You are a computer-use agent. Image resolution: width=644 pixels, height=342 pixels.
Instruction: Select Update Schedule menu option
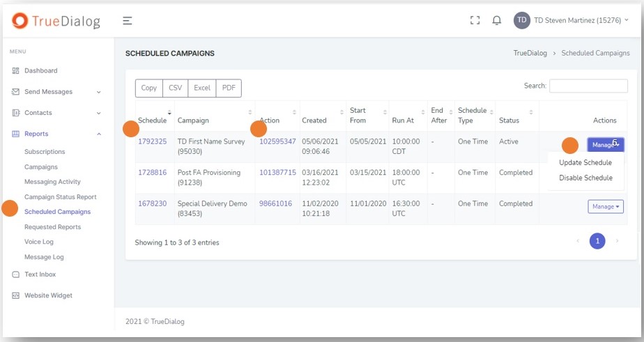point(585,162)
